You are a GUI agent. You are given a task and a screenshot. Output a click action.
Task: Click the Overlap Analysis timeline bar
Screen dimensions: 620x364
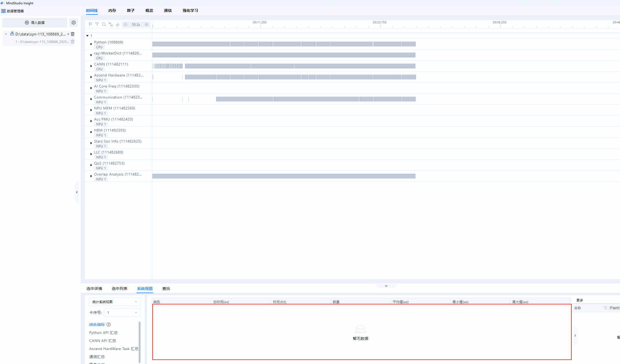click(x=284, y=176)
